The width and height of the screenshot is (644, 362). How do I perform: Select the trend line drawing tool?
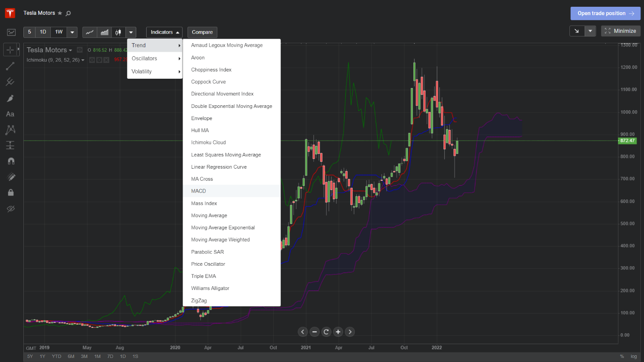(10, 67)
